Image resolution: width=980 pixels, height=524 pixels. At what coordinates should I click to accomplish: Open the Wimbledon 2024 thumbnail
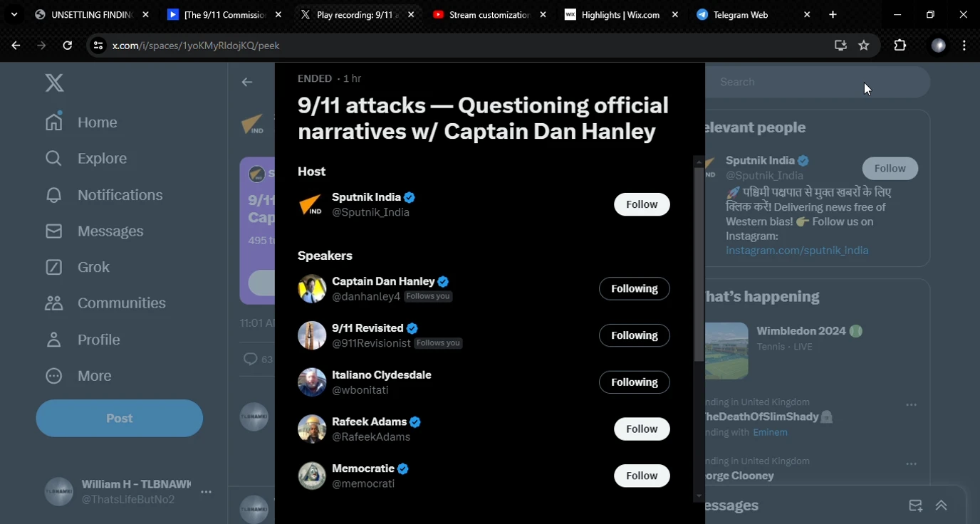(x=726, y=350)
